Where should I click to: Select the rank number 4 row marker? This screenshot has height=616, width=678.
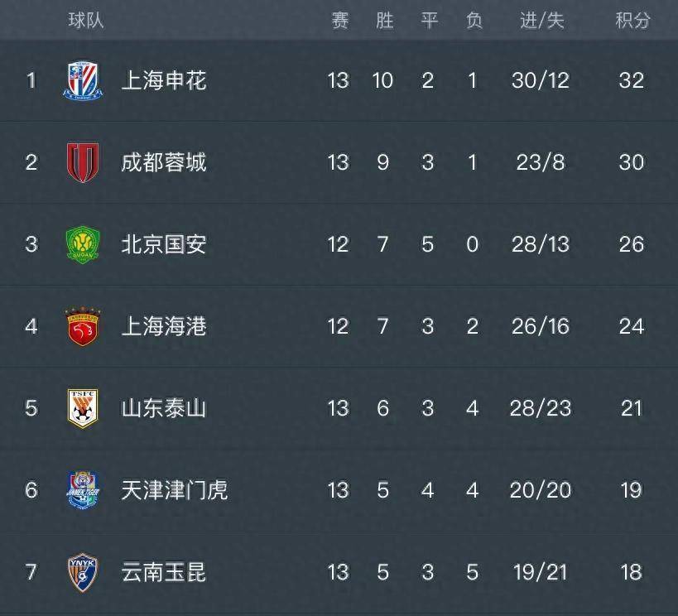click(31, 326)
